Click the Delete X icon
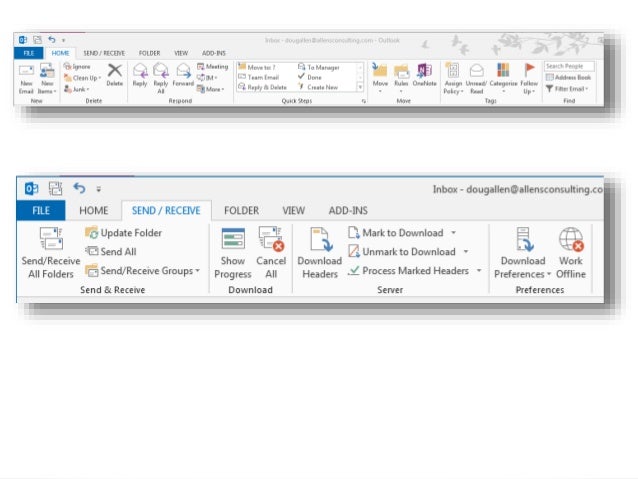This screenshot has height=479, width=638. (115, 70)
